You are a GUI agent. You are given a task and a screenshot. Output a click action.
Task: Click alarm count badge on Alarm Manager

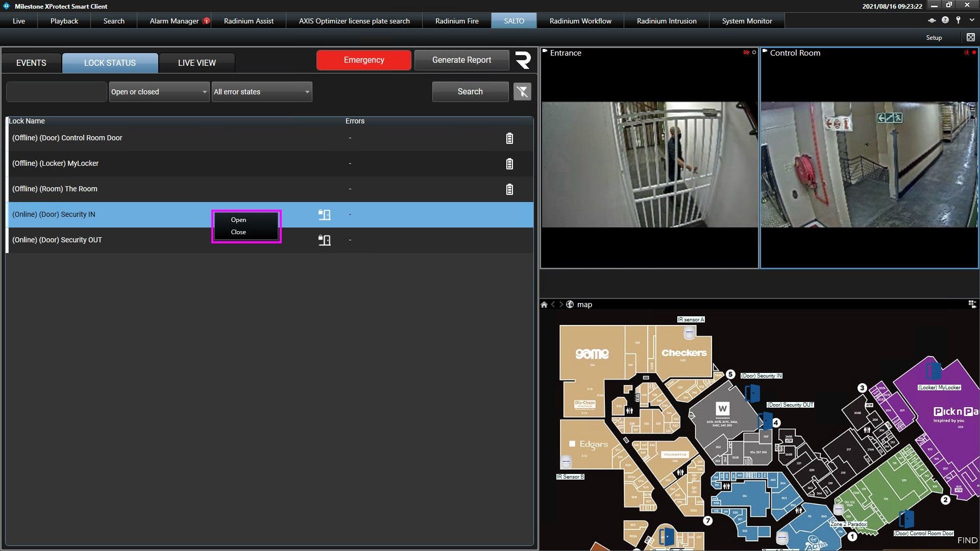point(206,21)
